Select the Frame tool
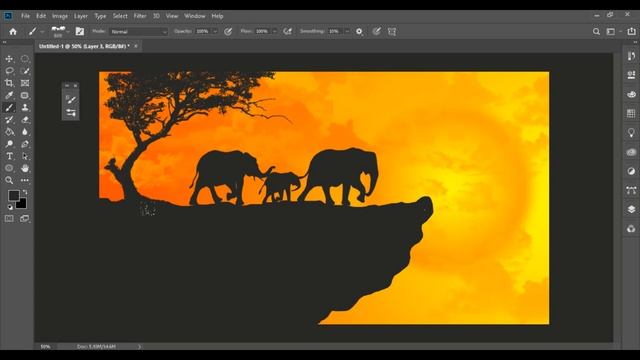This screenshot has width=640, height=360. tap(25, 83)
